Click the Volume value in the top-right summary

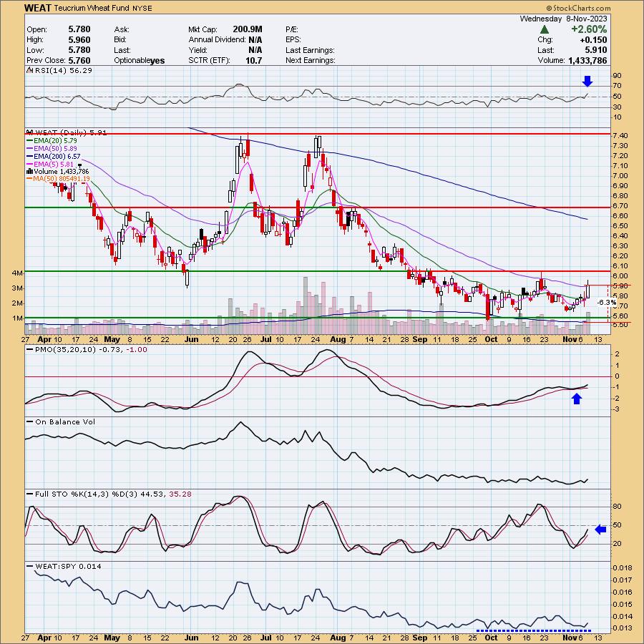click(587, 60)
